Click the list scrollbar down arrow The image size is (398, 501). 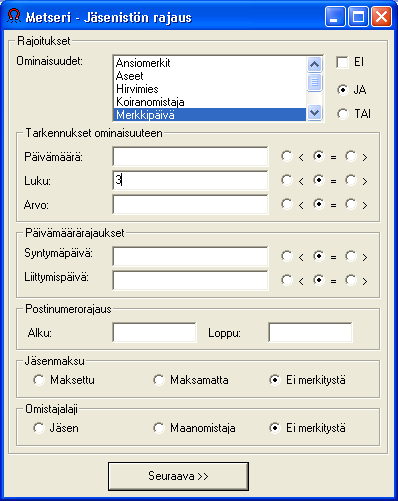pyautogui.click(x=314, y=113)
